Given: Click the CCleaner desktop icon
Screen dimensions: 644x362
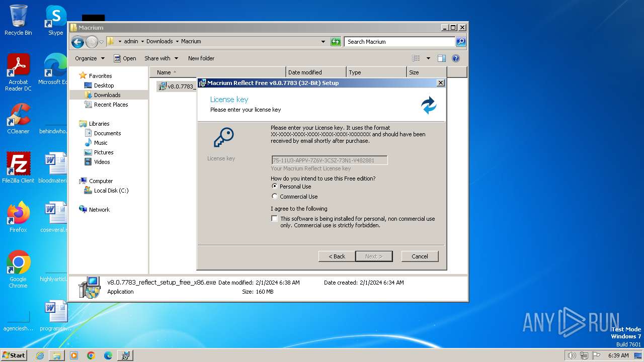Looking at the screenshot, I should pos(18,119).
